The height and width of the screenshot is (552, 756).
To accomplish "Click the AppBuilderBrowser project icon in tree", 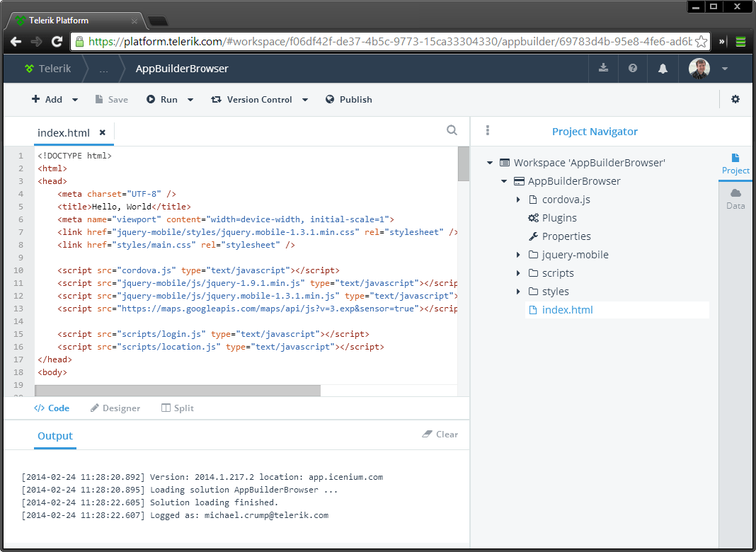I will pyautogui.click(x=519, y=181).
